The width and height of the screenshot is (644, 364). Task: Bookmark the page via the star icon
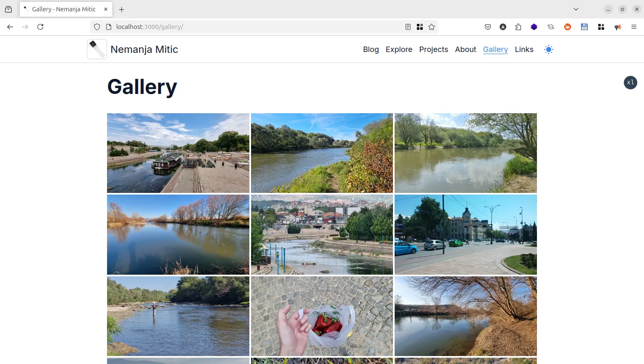point(432,26)
